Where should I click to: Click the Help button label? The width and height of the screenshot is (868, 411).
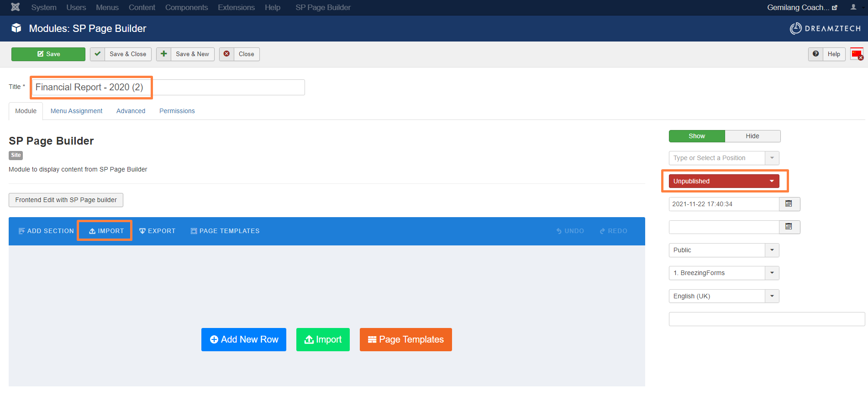tap(834, 54)
